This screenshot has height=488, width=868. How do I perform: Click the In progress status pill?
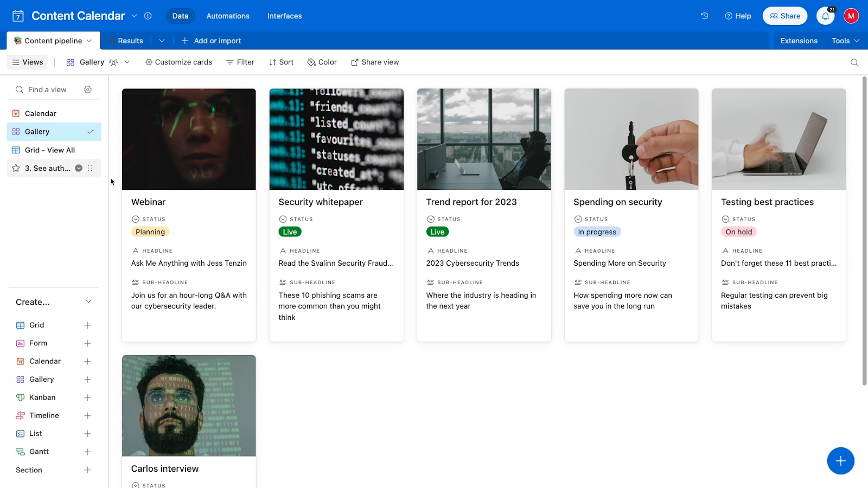tap(597, 232)
